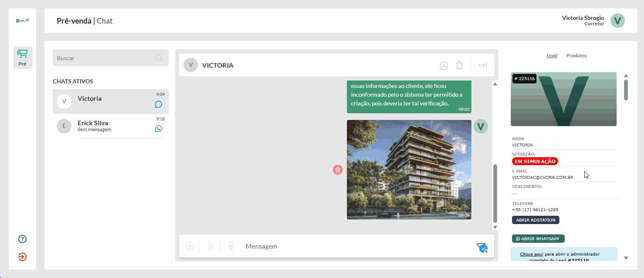Click the plus icon in the message bar

pyautogui.click(x=190, y=246)
